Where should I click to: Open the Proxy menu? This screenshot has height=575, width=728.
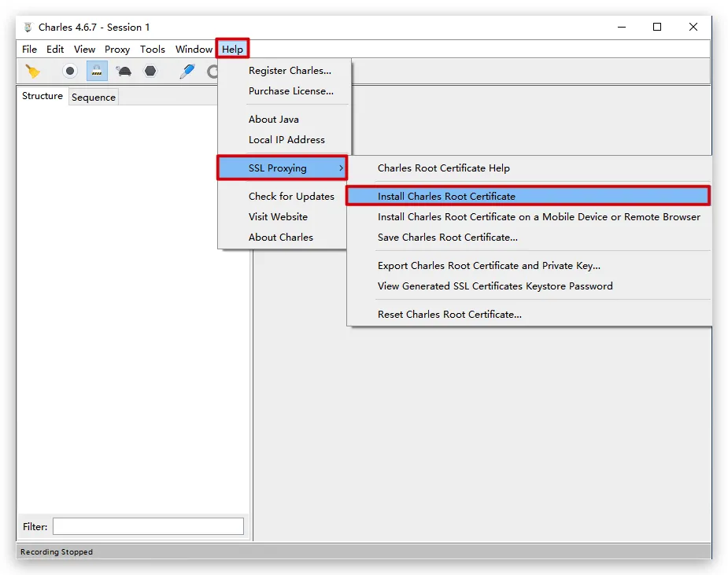pos(117,50)
